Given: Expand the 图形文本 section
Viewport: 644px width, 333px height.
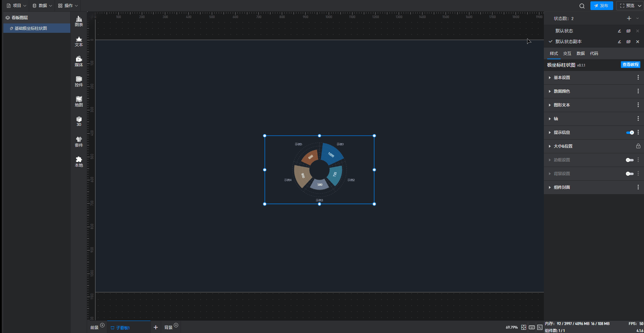Looking at the screenshot, I should pos(550,105).
